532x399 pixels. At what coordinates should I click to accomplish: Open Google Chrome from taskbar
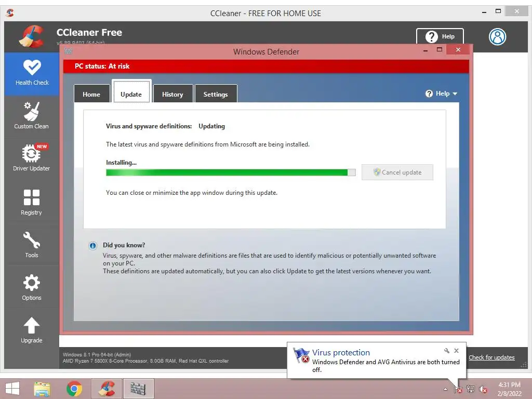(74, 389)
